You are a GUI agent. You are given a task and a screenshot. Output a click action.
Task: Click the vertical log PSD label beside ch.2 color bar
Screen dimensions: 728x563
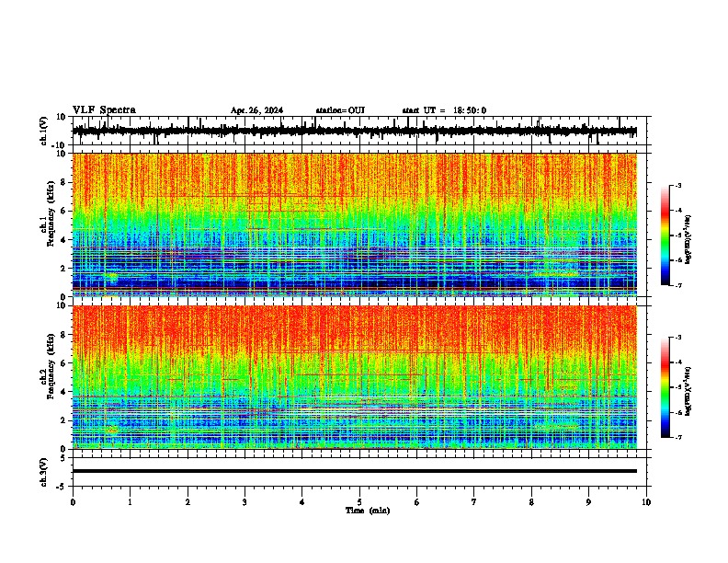(688, 391)
